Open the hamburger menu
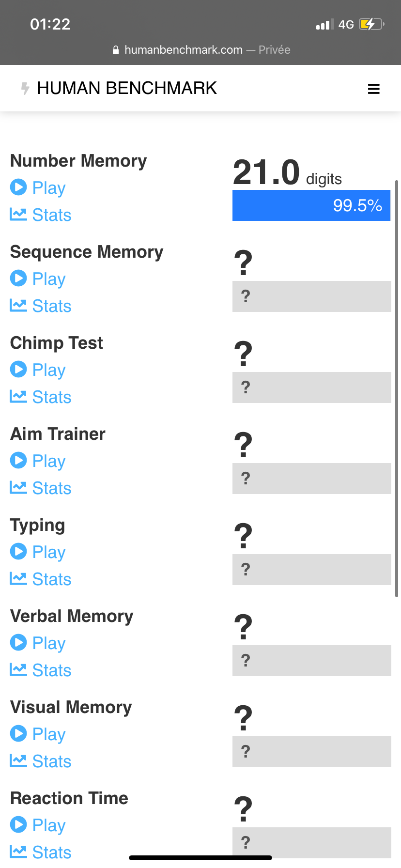 tap(373, 89)
